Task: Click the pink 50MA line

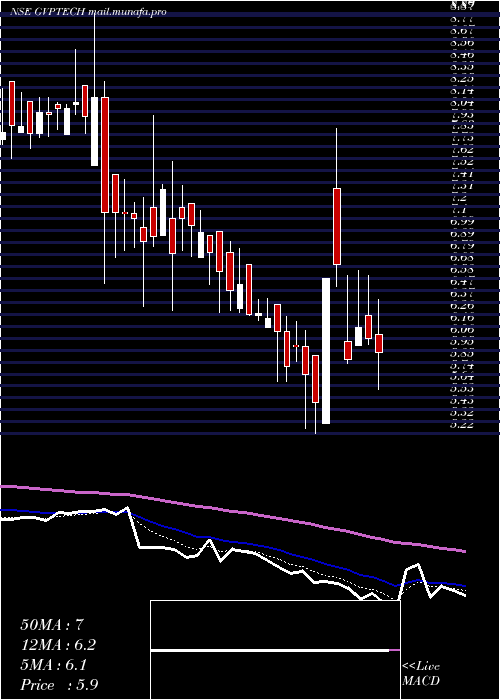Action: coord(232,512)
